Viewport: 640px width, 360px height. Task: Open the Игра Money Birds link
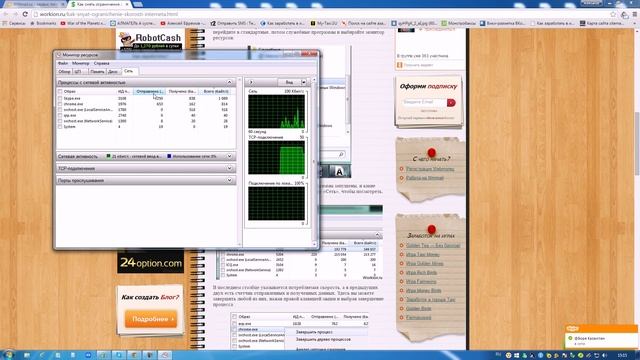pos(423,290)
